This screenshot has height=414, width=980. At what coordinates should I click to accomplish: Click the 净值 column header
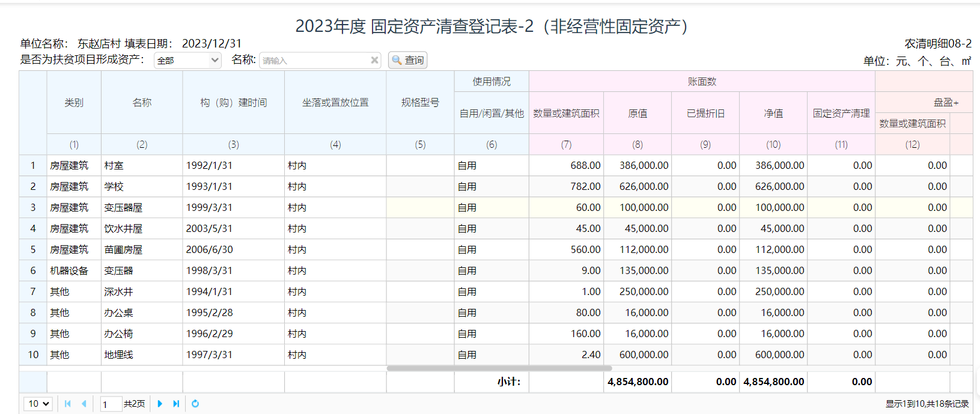pos(773,113)
